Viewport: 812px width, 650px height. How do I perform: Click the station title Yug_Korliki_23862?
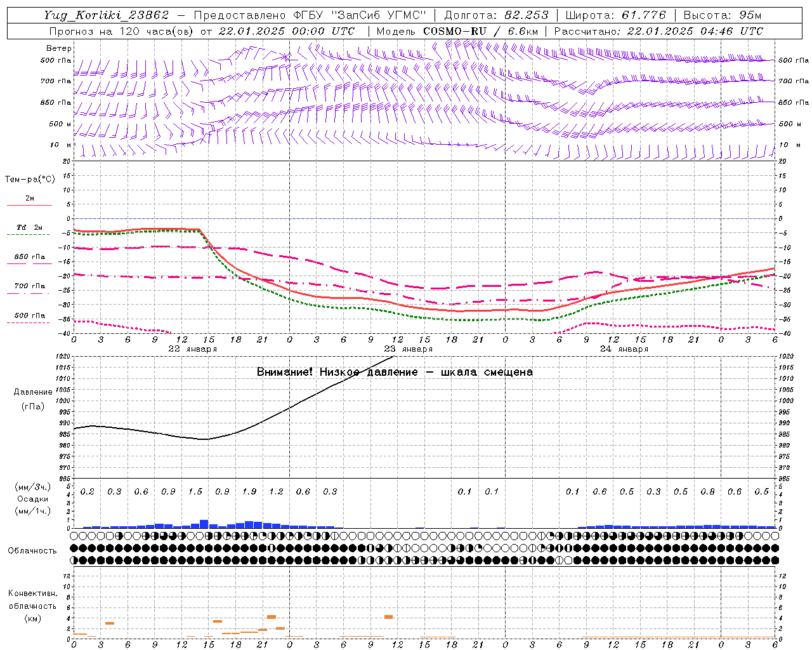coord(107,15)
